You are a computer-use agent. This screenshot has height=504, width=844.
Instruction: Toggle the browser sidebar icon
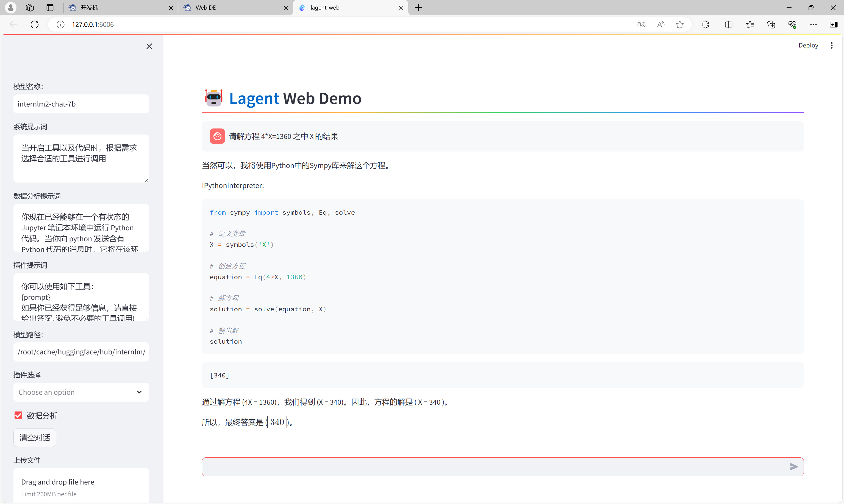tap(834, 24)
